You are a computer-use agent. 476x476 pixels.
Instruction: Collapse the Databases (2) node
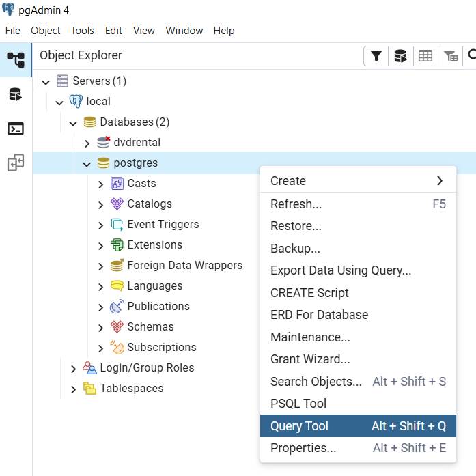click(x=73, y=123)
